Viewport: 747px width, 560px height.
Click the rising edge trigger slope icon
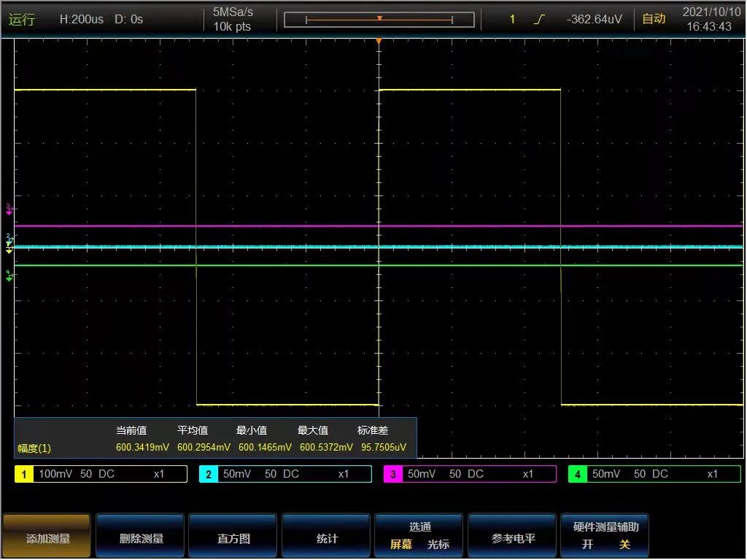pos(539,20)
